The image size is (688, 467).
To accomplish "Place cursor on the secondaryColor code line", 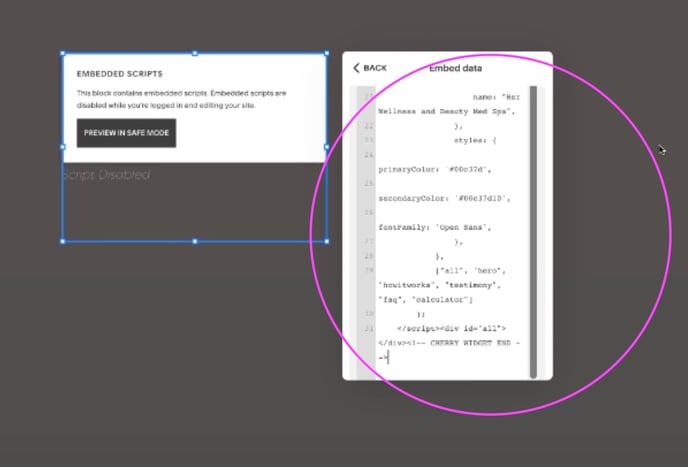I will point(438,198).
